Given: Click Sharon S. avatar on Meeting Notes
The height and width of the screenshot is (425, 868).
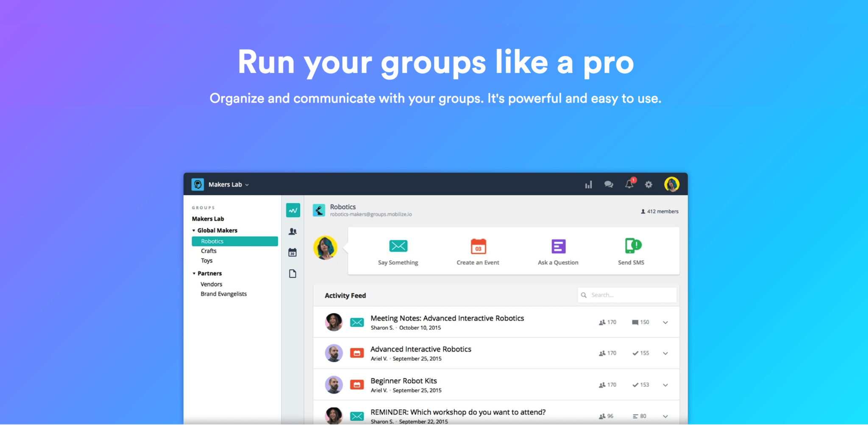Looking at the screenshot, I should pyautogui.click(x=334, y=322).
